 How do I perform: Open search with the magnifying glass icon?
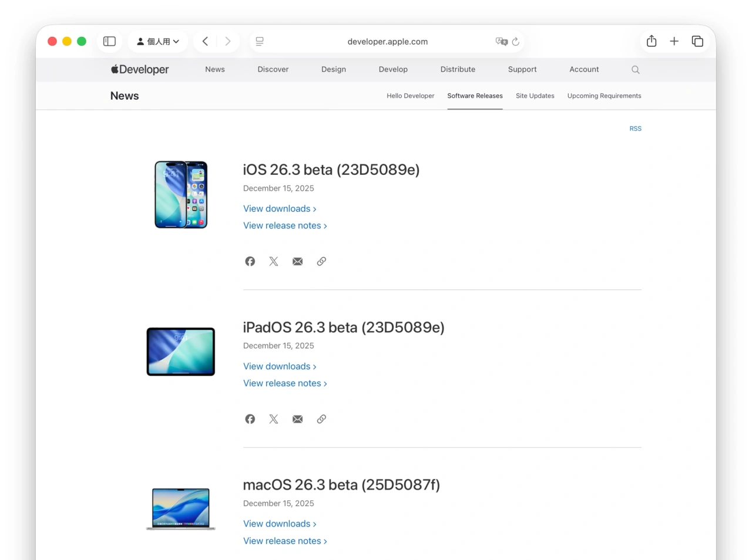coord(635,69)
